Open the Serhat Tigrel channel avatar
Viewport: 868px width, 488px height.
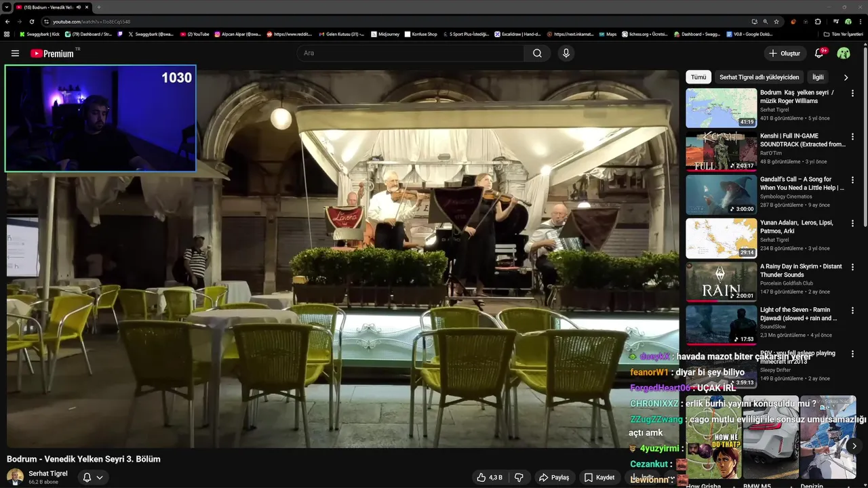click(15, 477)
